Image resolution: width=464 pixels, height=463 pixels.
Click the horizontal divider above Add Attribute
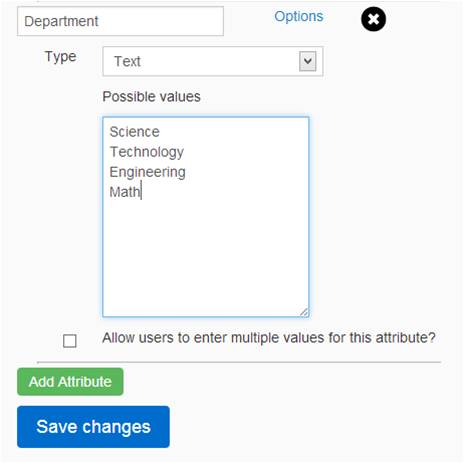coord(239,362)
